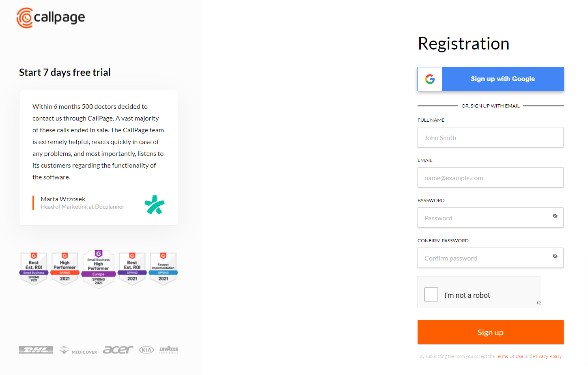Click into the Email input field
The width and height of the screenshot is (588, 375).
tap(490, 178)
